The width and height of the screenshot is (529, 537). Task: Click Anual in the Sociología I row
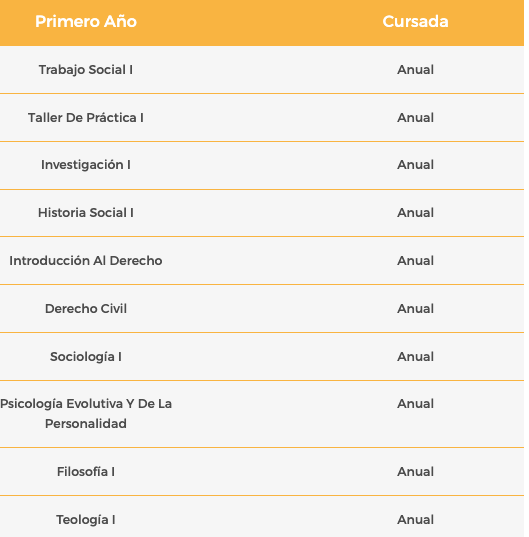[415, 357]
